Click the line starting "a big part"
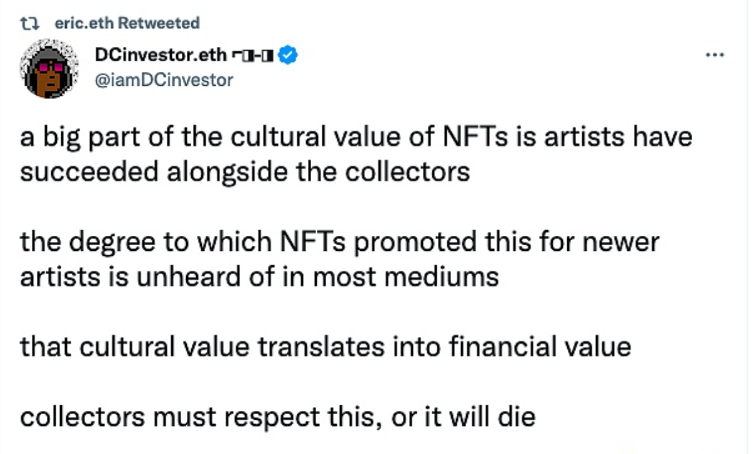 click(355, 137)
